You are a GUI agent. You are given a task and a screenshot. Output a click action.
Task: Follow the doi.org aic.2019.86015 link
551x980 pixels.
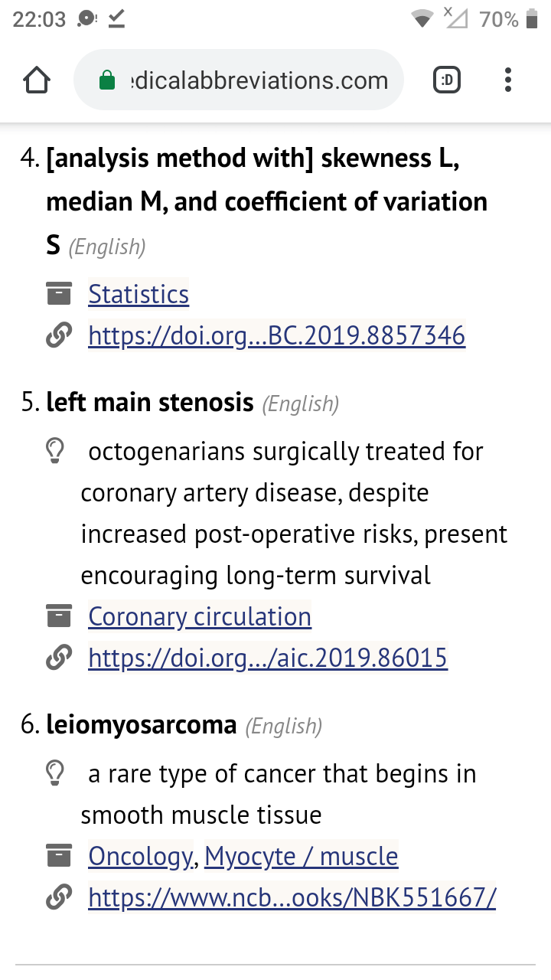(268, 658)
